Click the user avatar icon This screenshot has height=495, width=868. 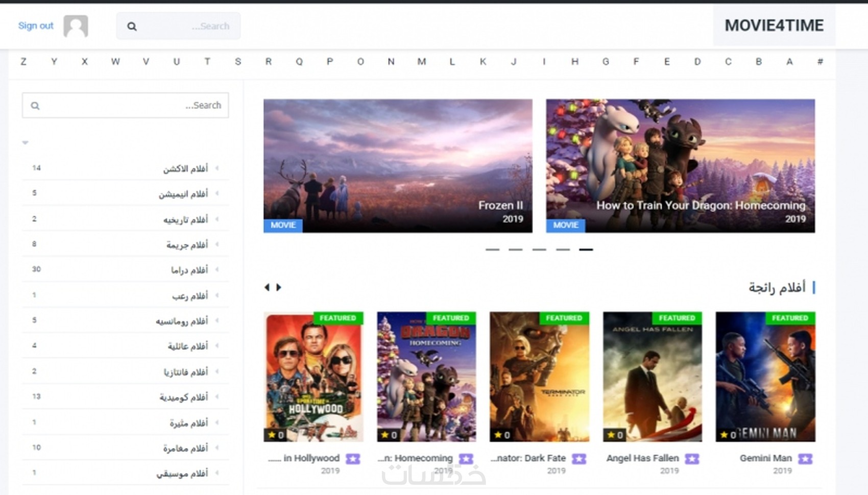[76, 26]
